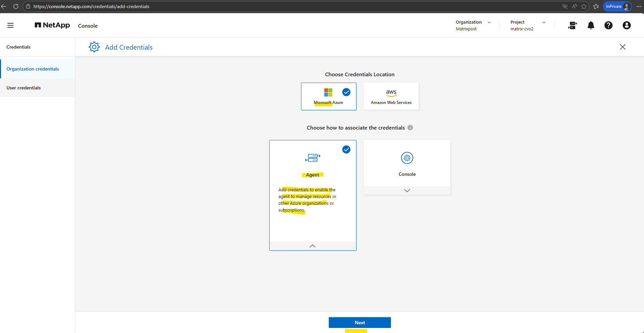Collapse the Agent card description
The width and height of the screenshot is (644, 333).
pyautogui.click(x=313, y=246)
